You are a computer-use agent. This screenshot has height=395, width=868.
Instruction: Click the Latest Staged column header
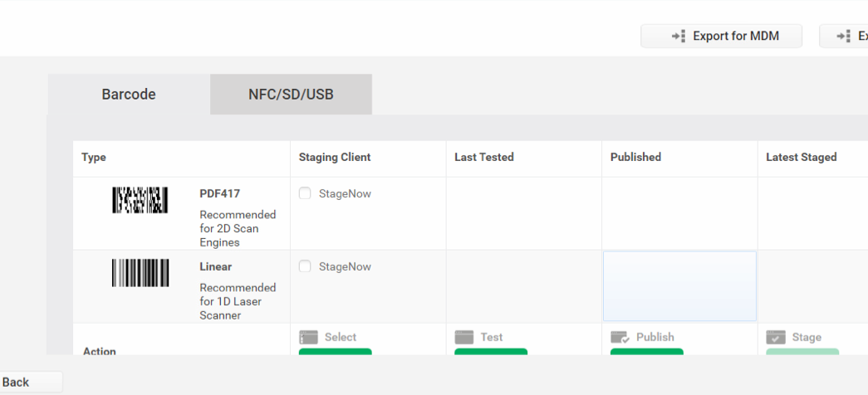point(801,158)
